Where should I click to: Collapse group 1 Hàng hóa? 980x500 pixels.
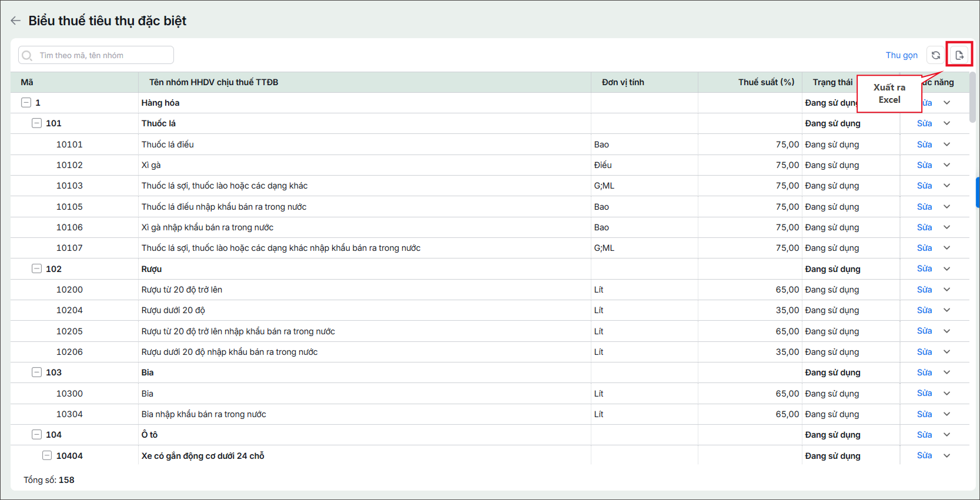click(x=26, y=103)
